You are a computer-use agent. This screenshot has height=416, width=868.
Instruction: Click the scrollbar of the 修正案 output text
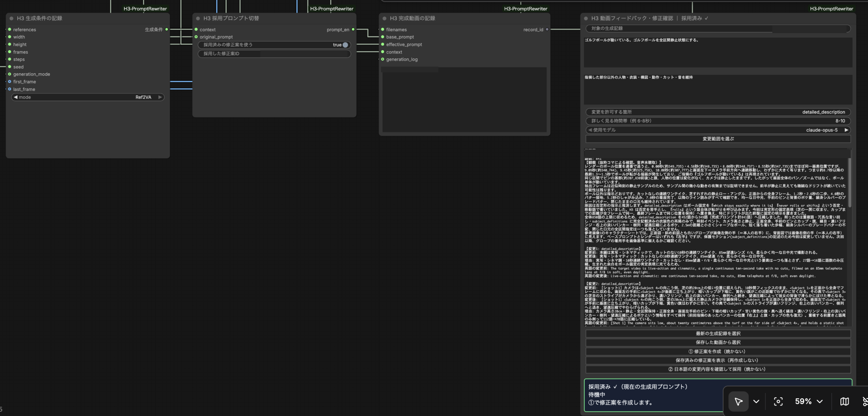850,183
